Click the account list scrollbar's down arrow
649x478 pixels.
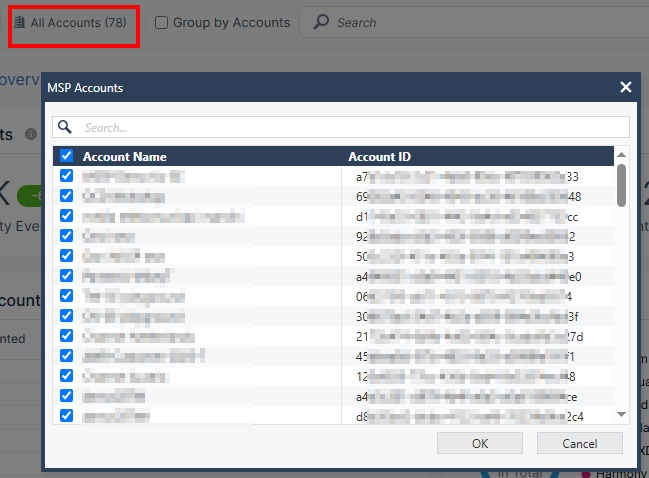pyautogui.click(x=621, y=413)
